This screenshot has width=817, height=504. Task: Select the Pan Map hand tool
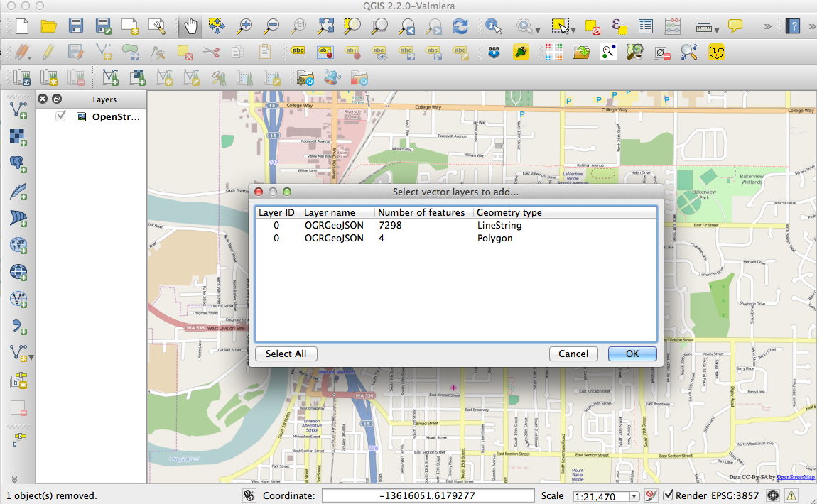[x=190, y=26]
